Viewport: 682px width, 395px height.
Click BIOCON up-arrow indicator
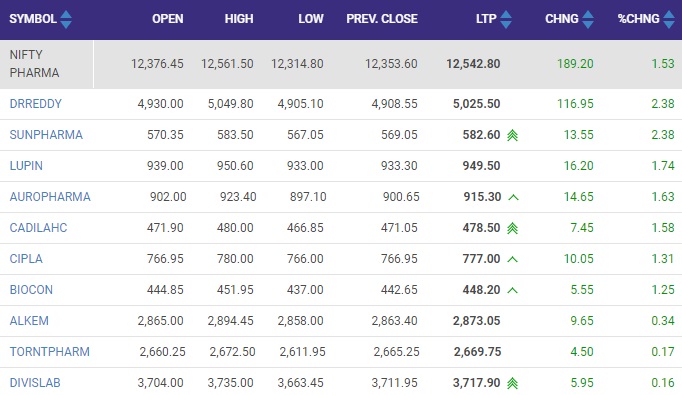[x=513, y=290]
